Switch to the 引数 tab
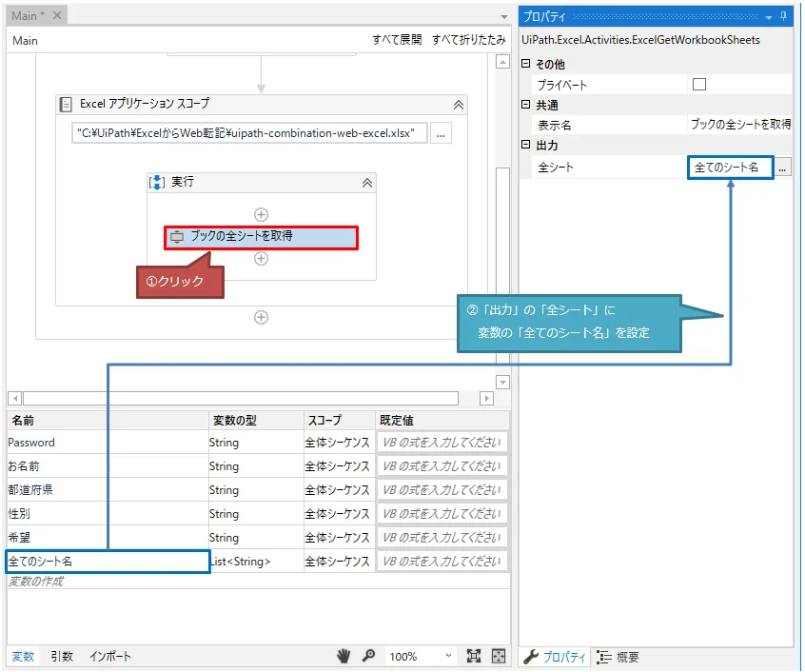 coord(62,657)
